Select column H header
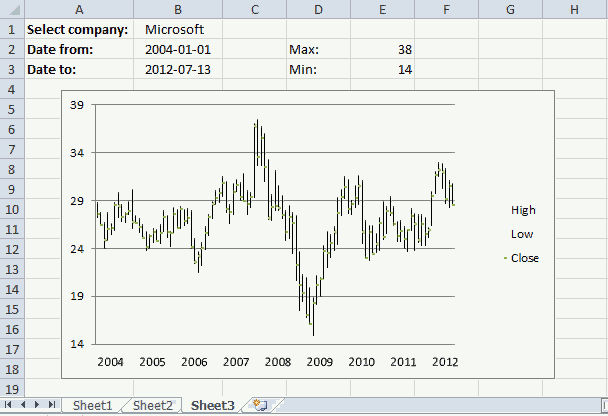 click(x=575, y=9)
